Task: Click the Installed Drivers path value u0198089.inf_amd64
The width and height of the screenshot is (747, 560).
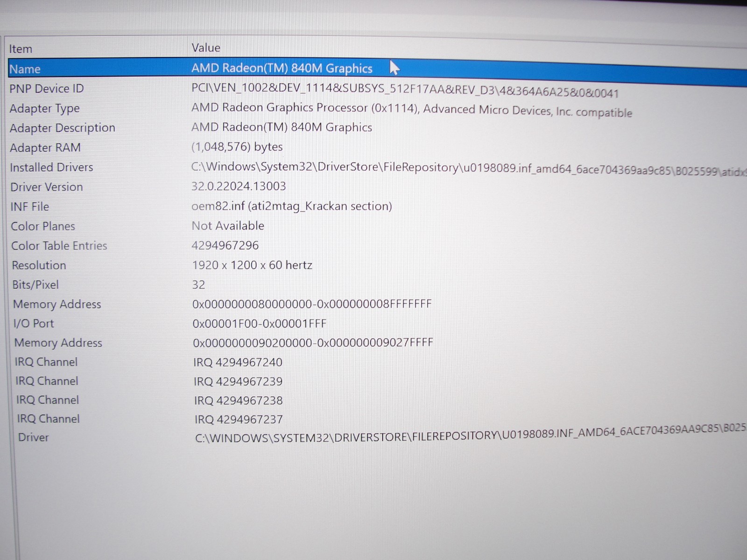Action: pyautogui.click(x=469, y=169)
